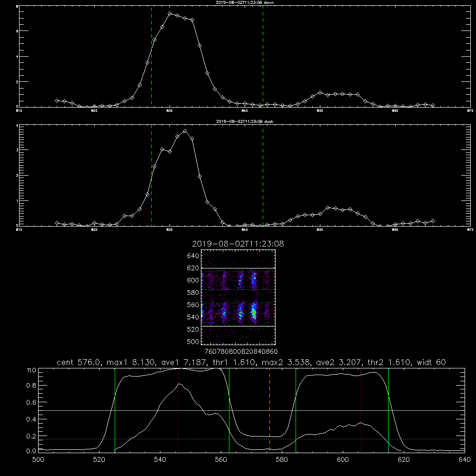Click the 'widt 60' value
The height and width of the screenshot is (476, 476).
click(x=431, y=362)
